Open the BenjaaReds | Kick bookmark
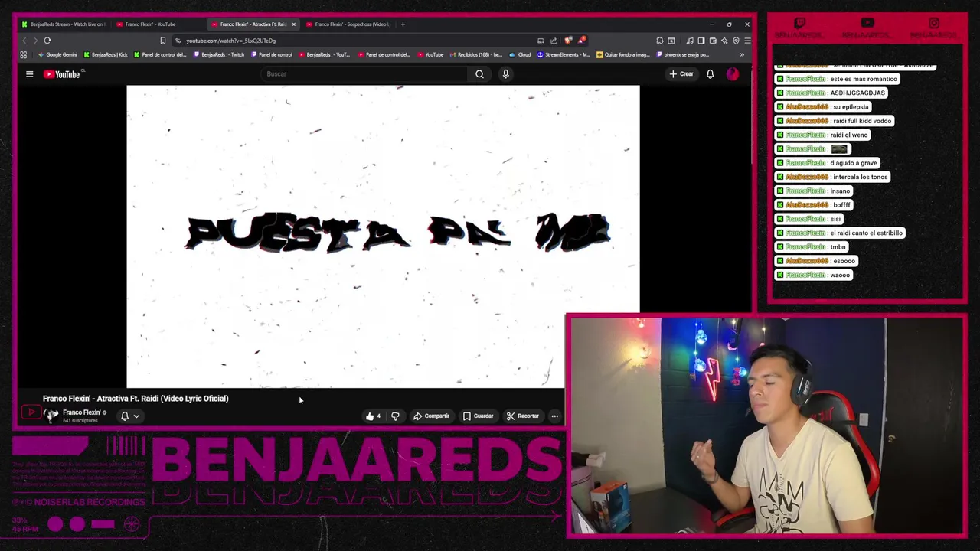This screenshot has width=980, height=551. pyautogui.click(x=106, y=55)
